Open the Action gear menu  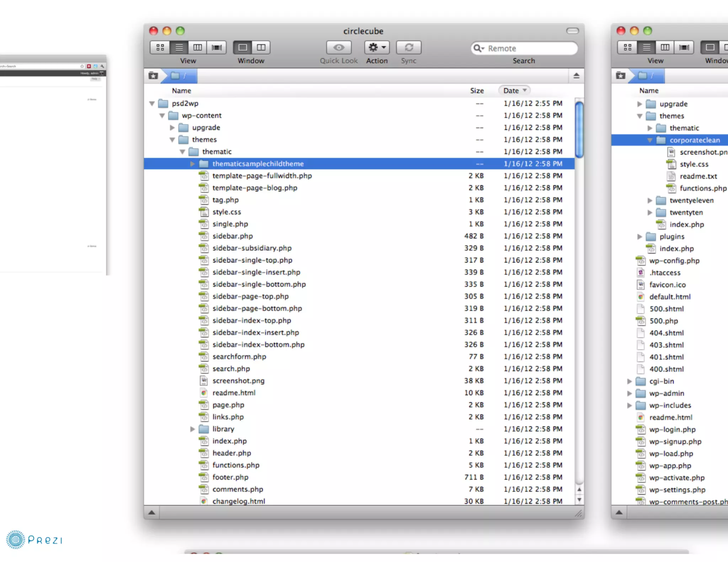pos(377,48)
